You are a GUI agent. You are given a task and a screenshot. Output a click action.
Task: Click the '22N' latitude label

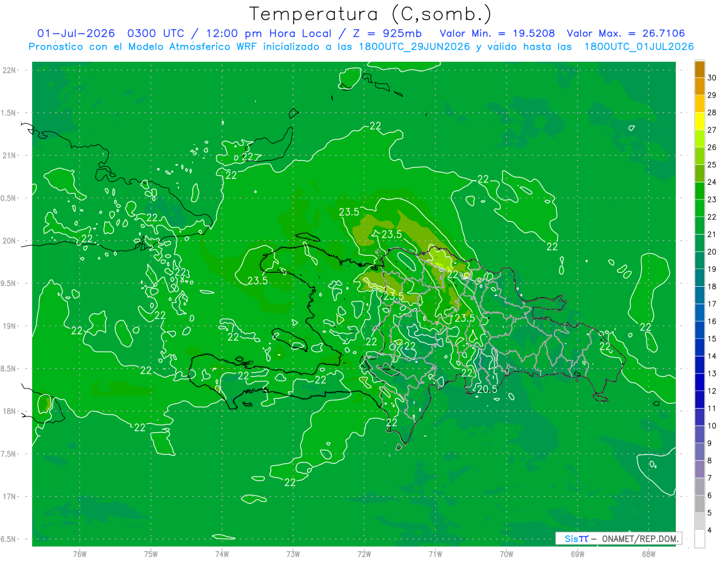click(x=9, y=70)
